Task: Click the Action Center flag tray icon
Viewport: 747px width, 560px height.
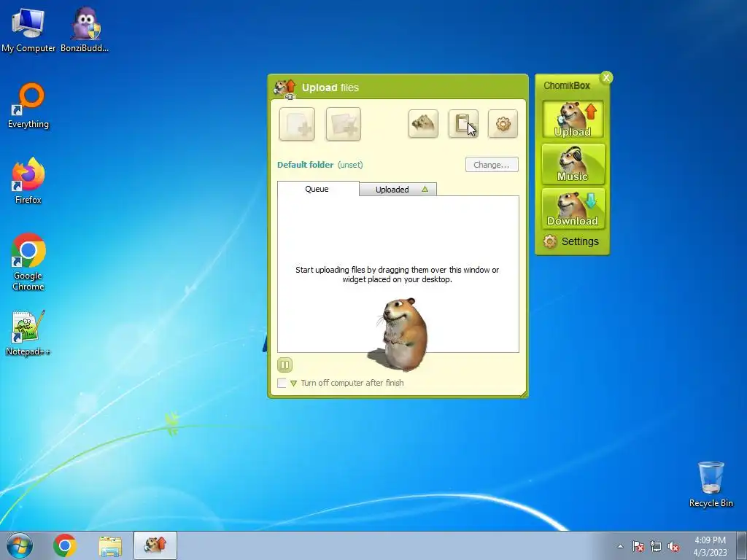Action: coord(638,546)
